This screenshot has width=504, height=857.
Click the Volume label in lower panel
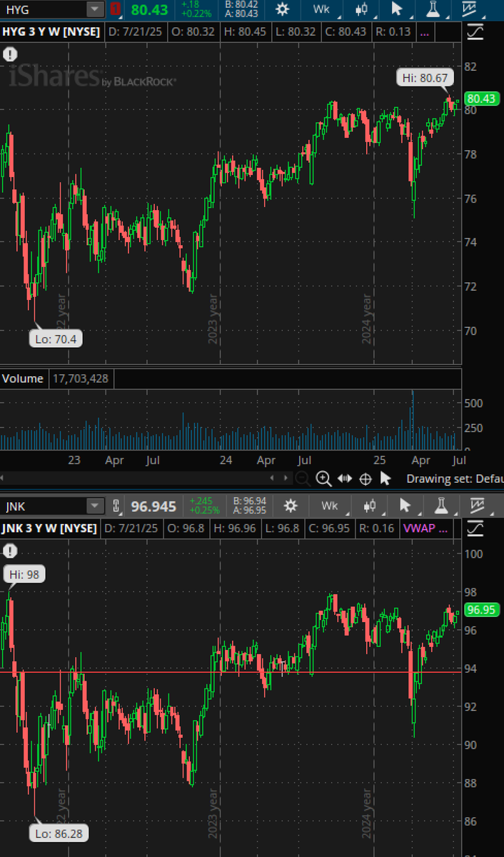[23, 379]
